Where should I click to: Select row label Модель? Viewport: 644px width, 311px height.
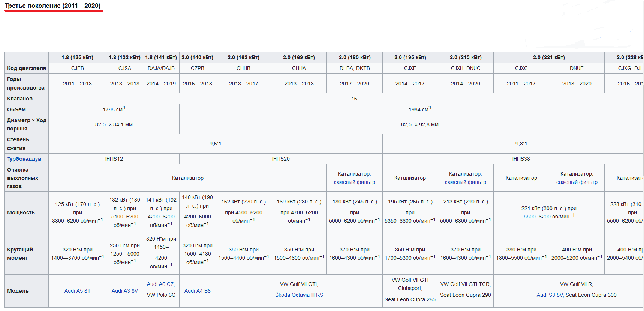pos(27,291)
